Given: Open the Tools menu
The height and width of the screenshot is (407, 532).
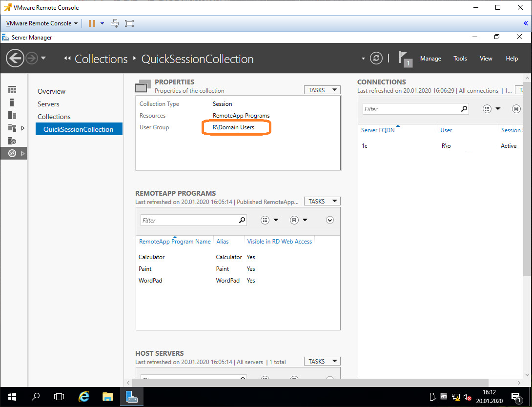Looking at the screenshot, I should click(460, 59).
